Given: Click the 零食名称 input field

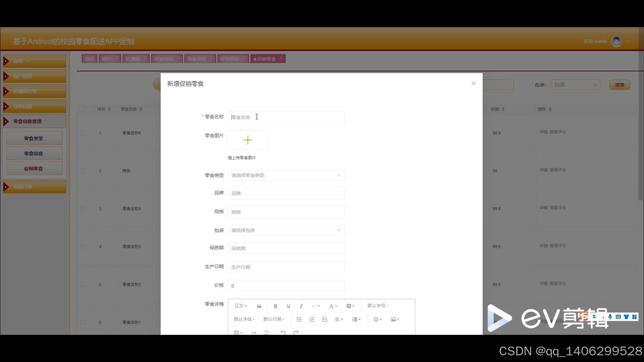Looking at the screenshot, I should coord(286,117).
